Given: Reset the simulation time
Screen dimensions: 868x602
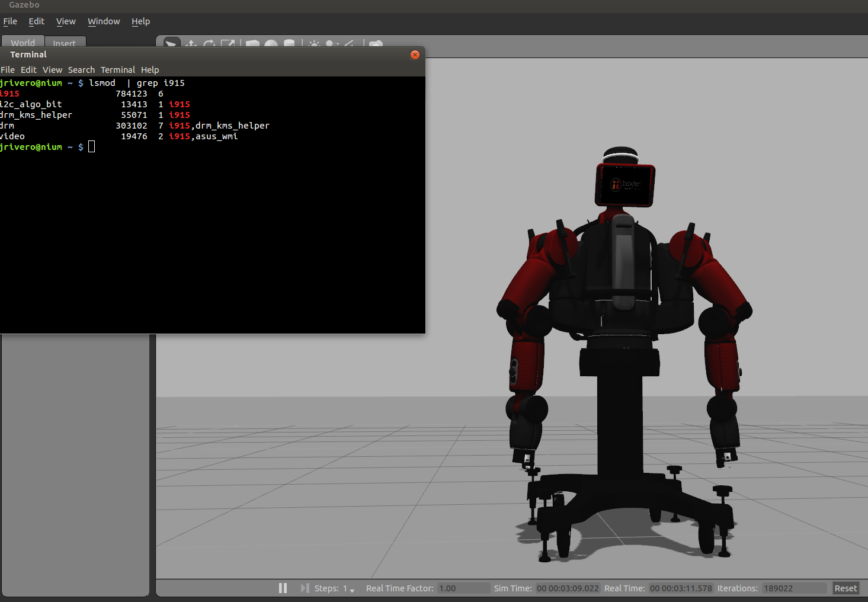Looking at the screenshot, I should point(845,588).
